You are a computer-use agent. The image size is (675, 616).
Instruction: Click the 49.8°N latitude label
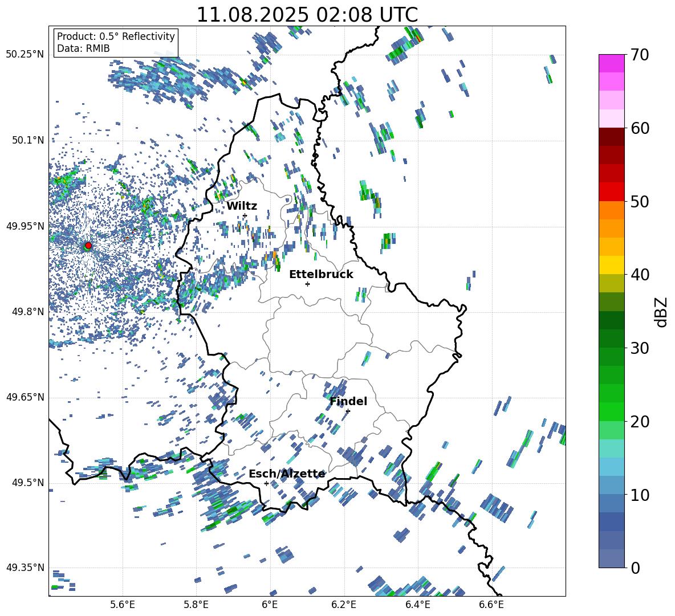coord(28,312)
